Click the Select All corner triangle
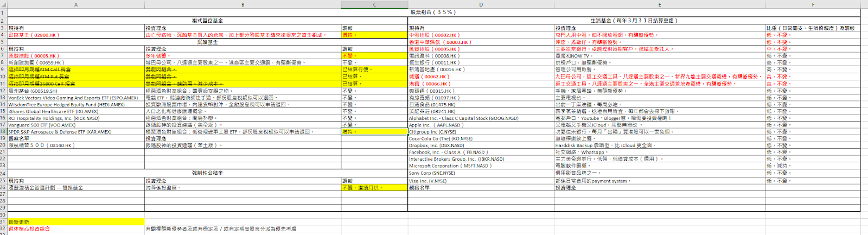 [x=4, y=4]
